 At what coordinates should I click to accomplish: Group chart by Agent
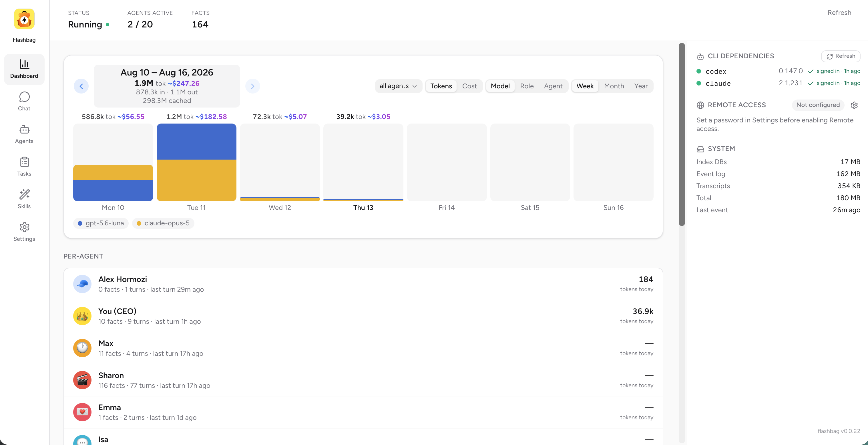click(x=553, y=86)
